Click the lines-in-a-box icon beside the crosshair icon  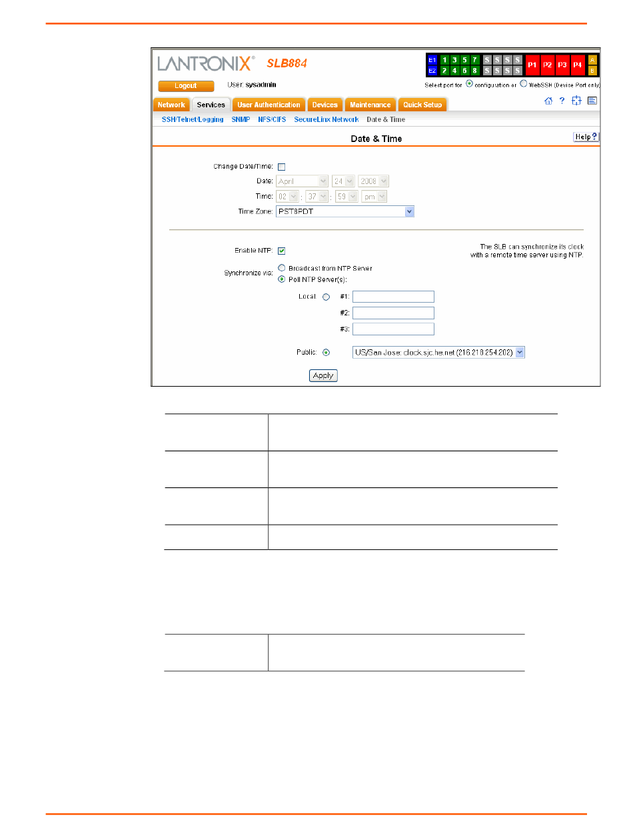(592, 101)
